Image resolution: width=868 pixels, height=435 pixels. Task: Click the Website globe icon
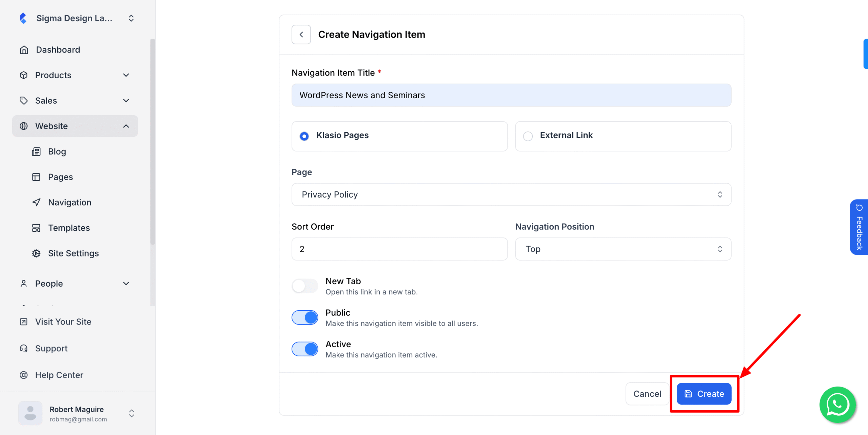(23, 126)
